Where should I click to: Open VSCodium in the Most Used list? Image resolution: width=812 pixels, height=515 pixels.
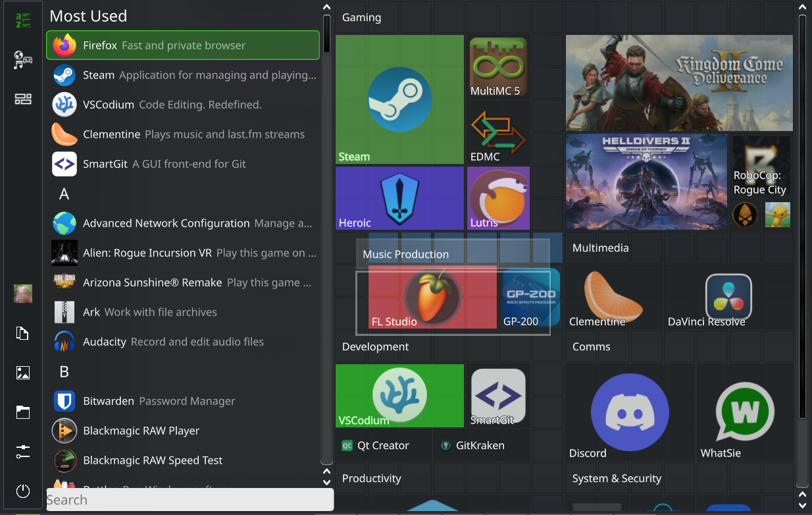(x=183, y=105)
